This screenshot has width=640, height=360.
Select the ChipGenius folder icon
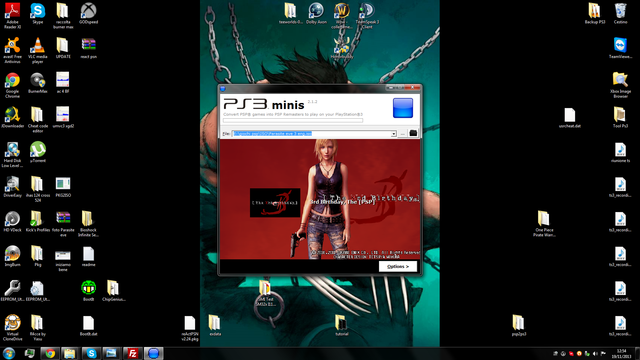coord(113,291)
